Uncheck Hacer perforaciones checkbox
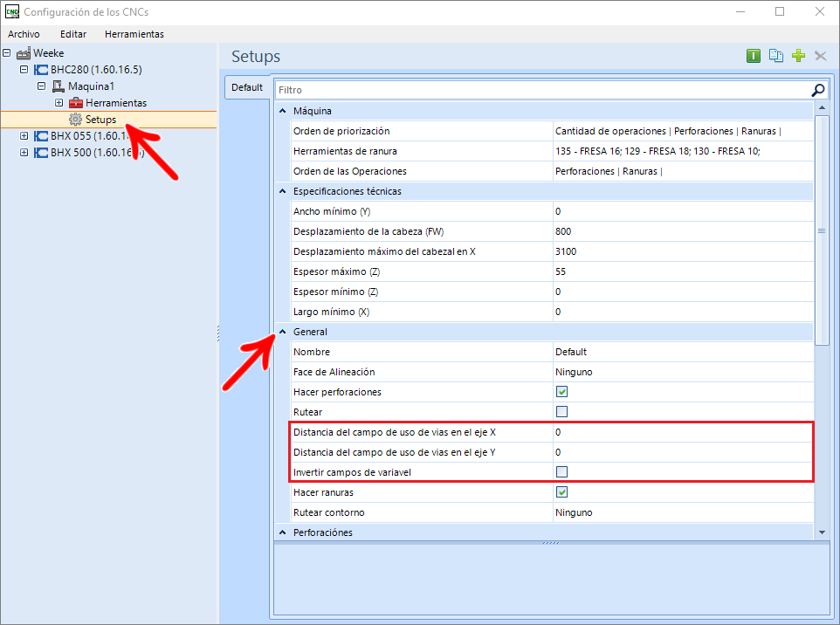The height and width of the screenshot is (625, 840). (x=561, y=391)
